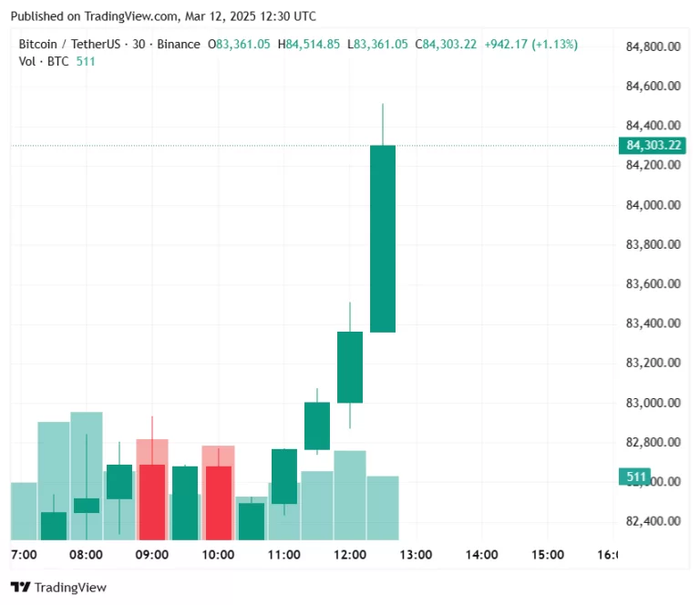Select the red candle at 09:00

(151, 501)
